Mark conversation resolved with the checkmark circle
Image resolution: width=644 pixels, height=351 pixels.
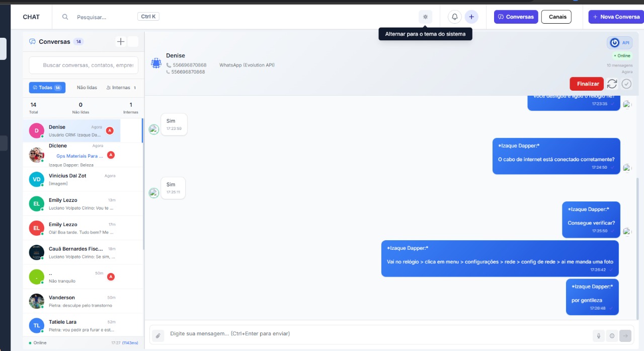pos(626,84)
